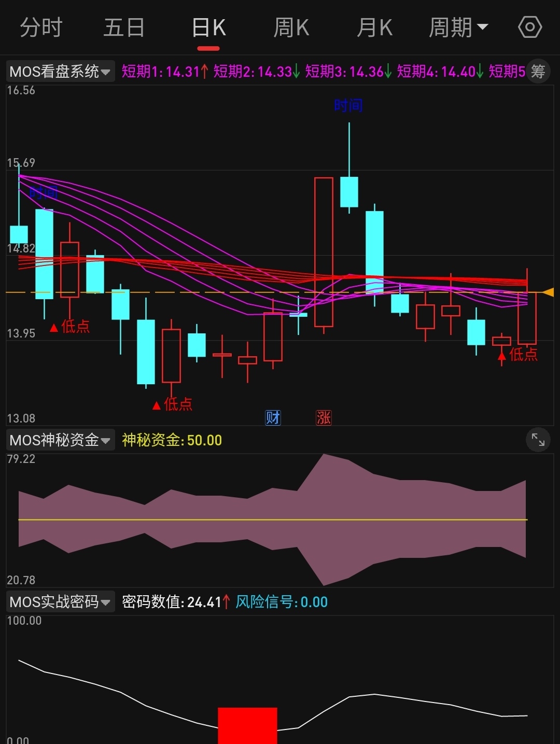This screenshot has width=560, height=744.
Task: Tap the rightmost 低点 marker
Action: [x=518, y=355]
